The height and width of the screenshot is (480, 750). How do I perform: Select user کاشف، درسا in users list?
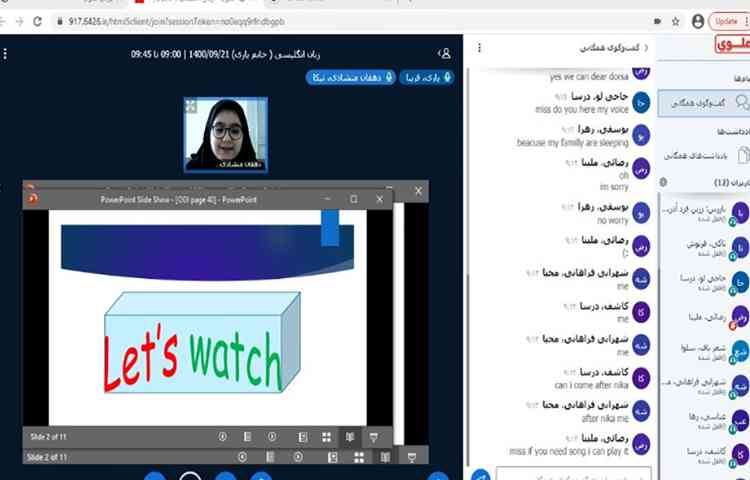(705, 454)
